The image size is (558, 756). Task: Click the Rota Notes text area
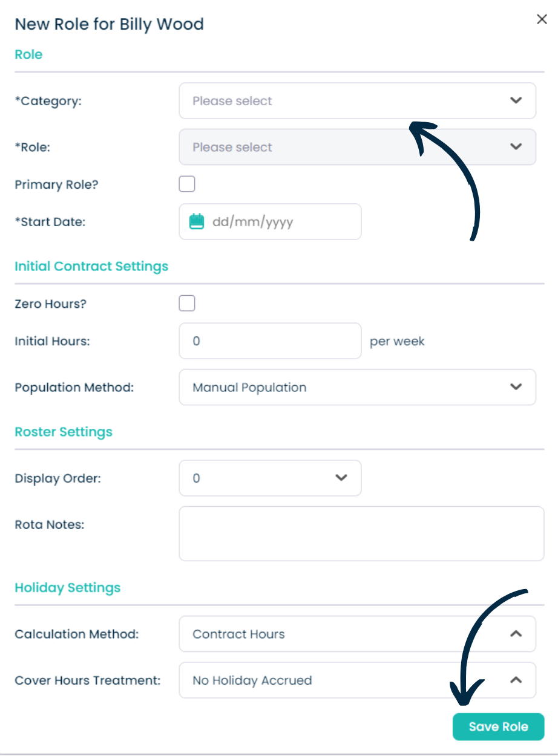click(362, 534)
